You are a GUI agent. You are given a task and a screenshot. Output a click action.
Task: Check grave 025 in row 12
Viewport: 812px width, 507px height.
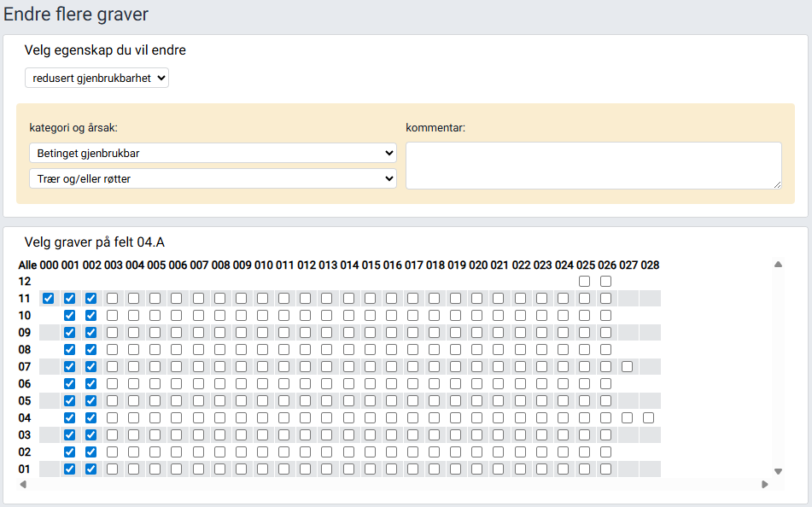(584, 281)
